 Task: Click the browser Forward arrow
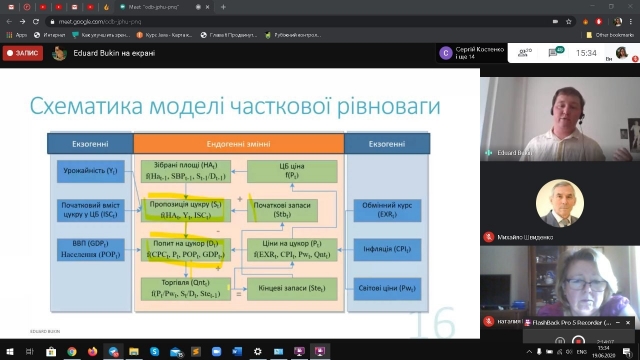[x=22, y=22]
